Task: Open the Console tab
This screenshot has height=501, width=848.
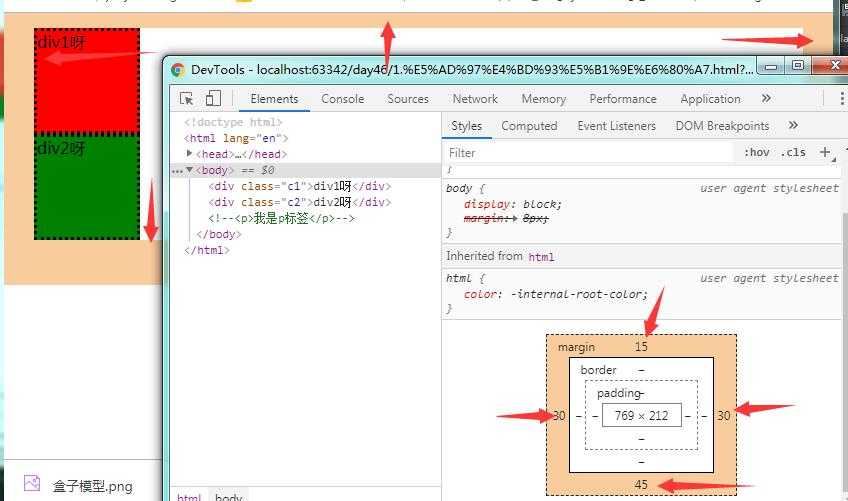Action: point(342,99)
